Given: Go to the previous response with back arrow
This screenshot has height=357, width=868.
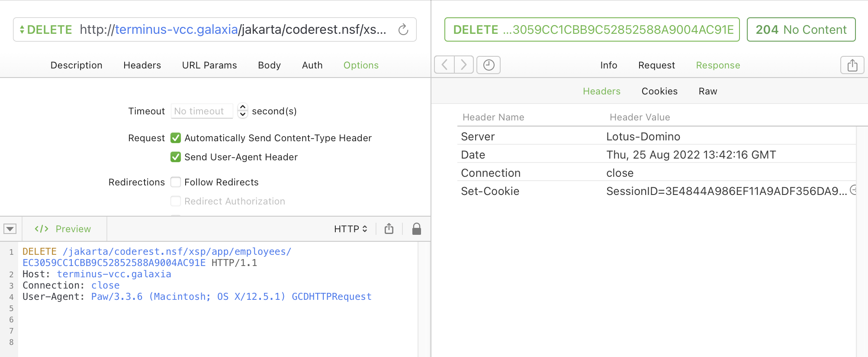Looking at the screenshot, I should tap(444, 65).
